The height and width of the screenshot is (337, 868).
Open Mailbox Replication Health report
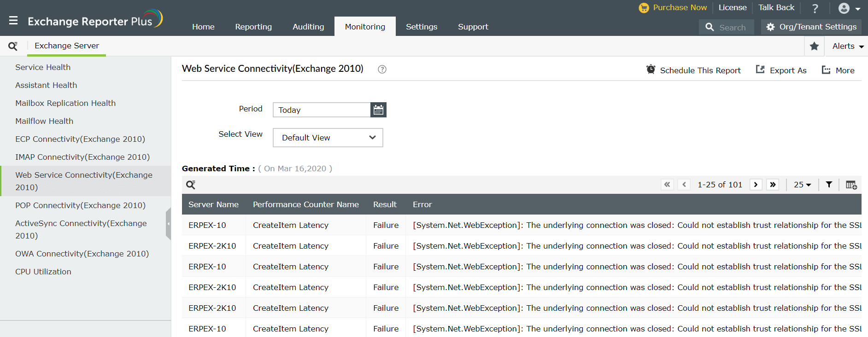point(65,103)
